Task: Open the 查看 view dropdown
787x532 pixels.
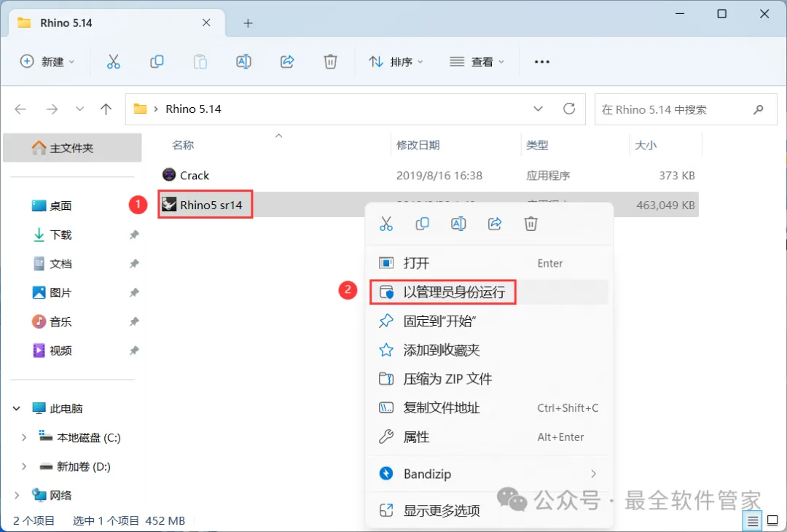Action: pos(477,62)
